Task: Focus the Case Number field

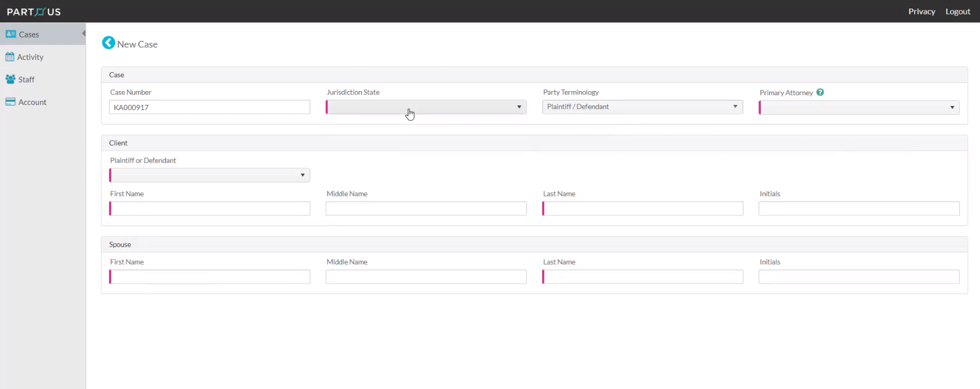Action: 209,107
